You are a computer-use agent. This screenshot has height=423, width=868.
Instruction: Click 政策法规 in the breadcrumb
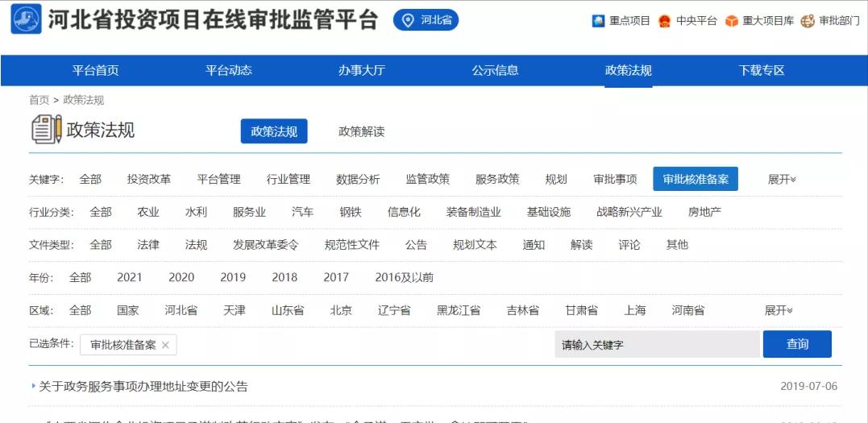click(84, 100)
